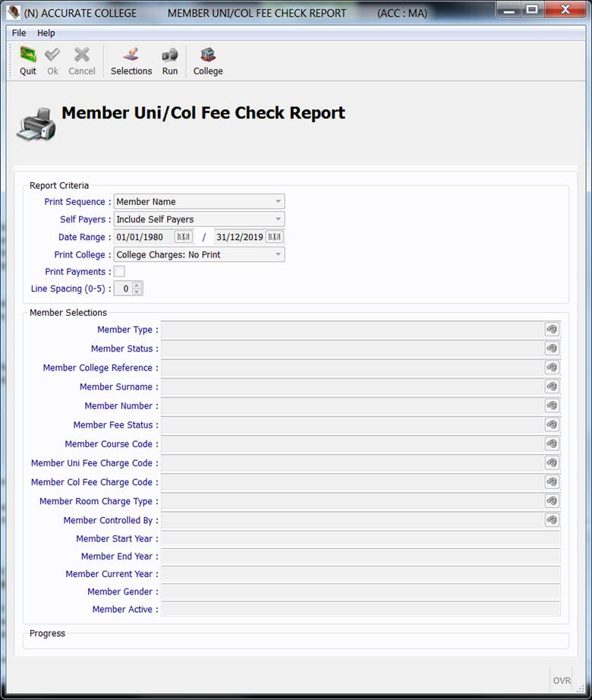Screen dimensions: 592x700
Task: Open the calendar for start date 01/01/1980
Action: click(184, 237)
